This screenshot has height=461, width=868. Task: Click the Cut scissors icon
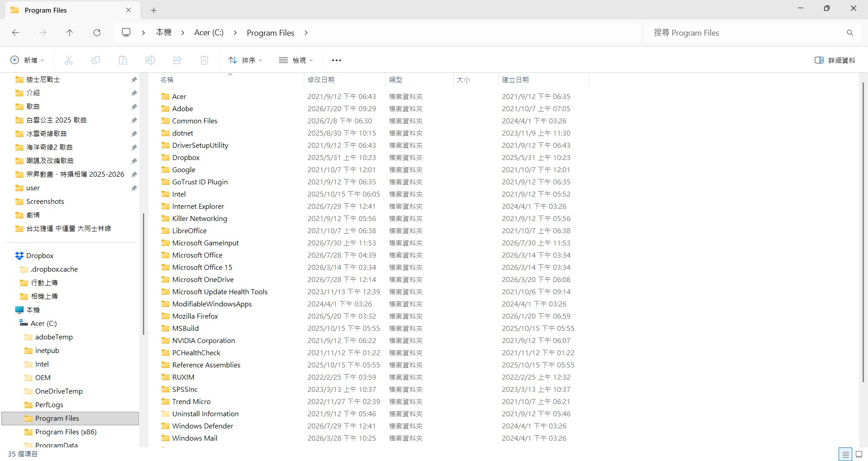click(x=69, y=60)
